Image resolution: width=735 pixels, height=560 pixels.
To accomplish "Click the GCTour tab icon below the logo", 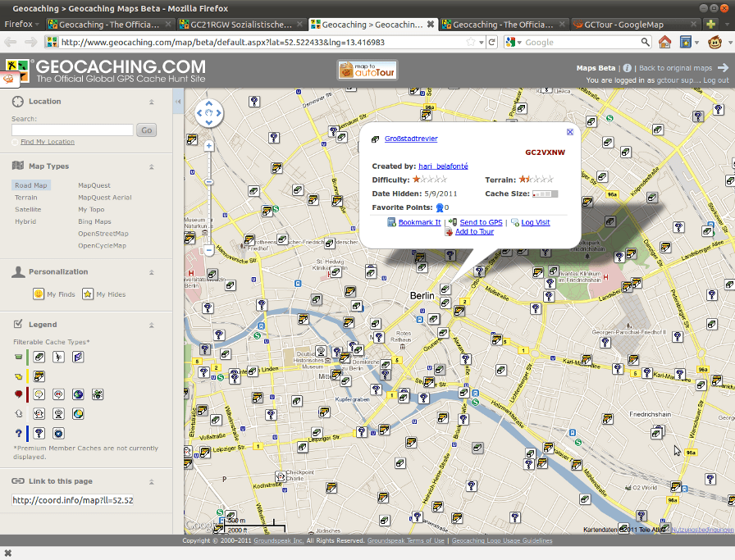I will [9, 80].
